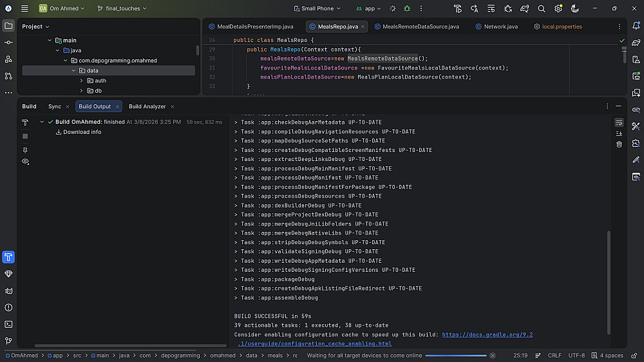644x362 pixels.
Task: Open the docs.gradle.org configuration cache link
Action: (x=487, y=335)
